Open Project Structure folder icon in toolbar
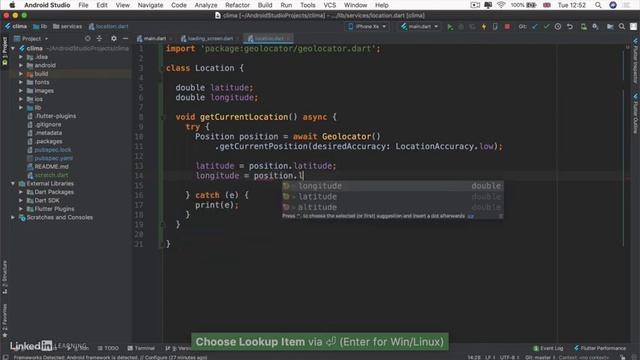 610,27
